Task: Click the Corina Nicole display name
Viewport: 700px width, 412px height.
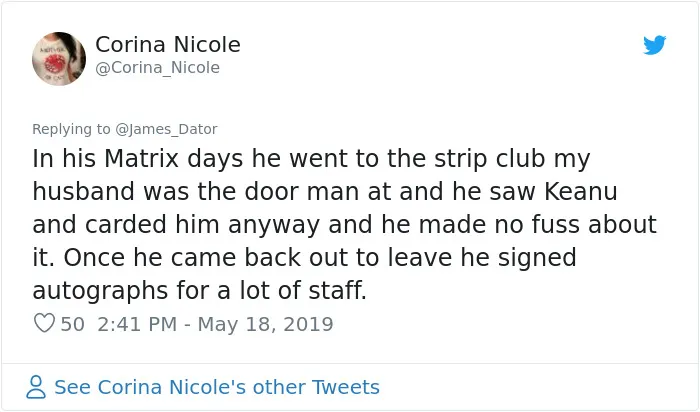Action: tap(168, 45)
